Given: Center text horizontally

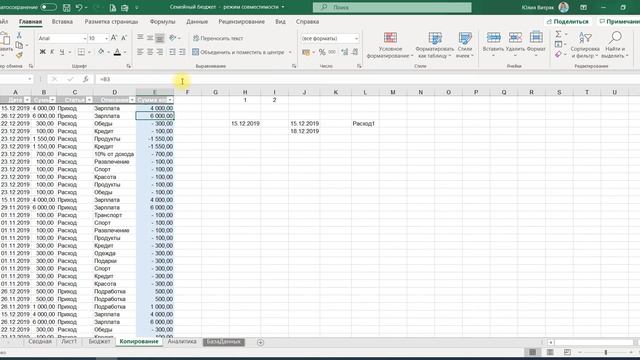Looking at the screenshot, I should [150, 52].
